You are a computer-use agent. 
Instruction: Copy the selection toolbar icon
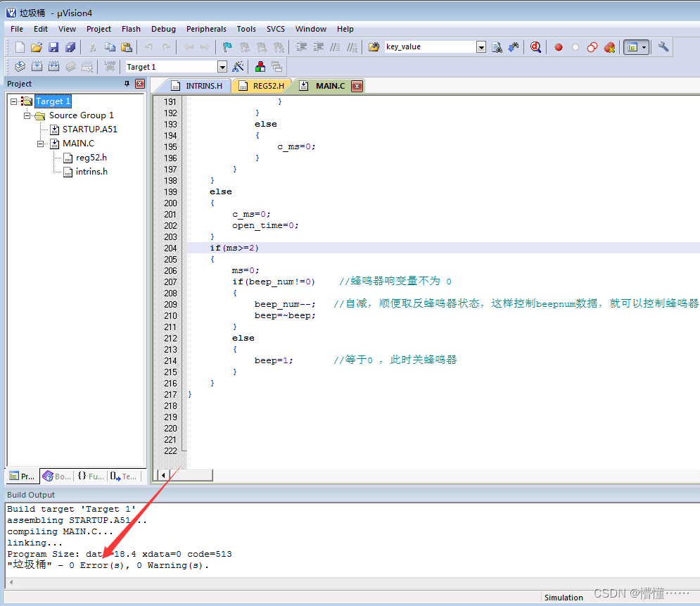[110, 47]
